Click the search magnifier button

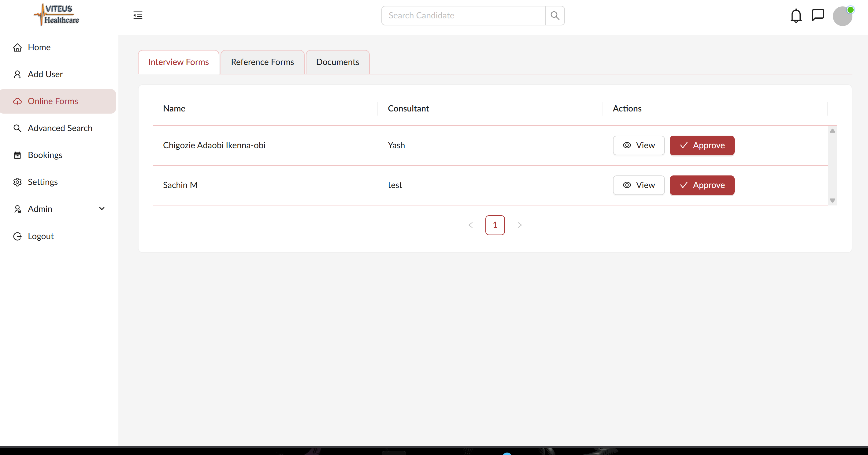pyautogui.click(x=555, y=16)
